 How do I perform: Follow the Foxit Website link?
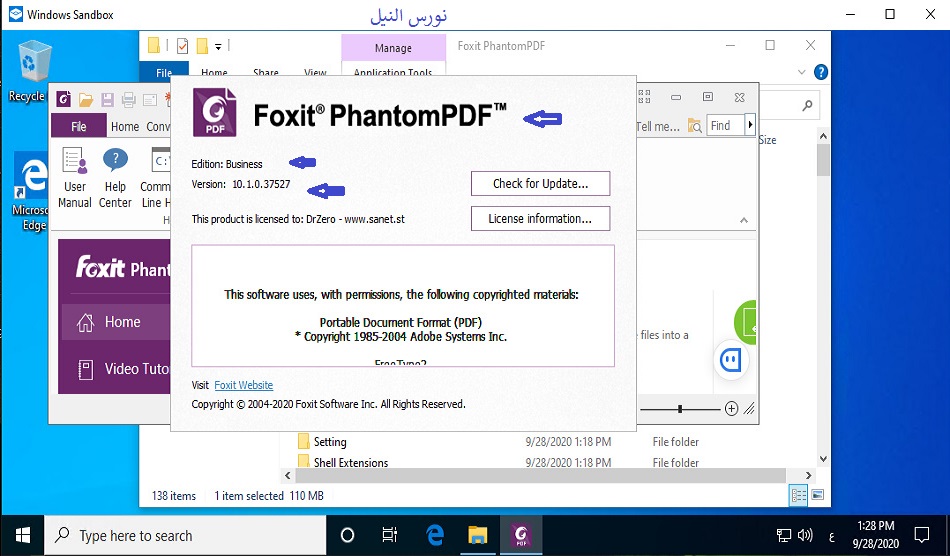click(244, 385)
